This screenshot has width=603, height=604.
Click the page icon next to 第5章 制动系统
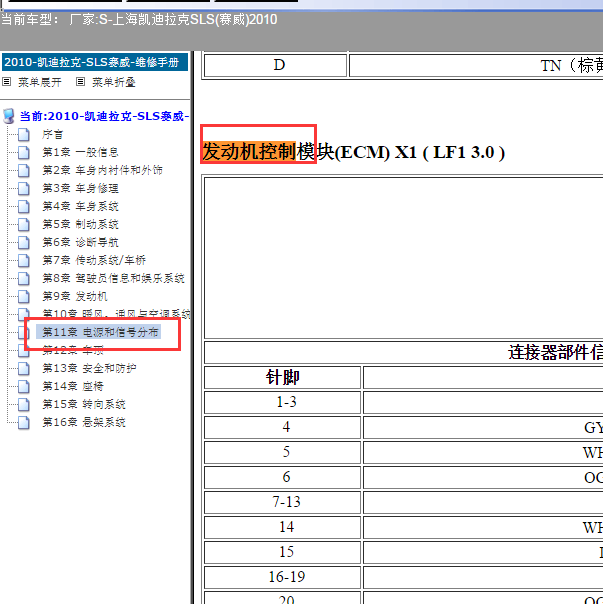coord(24,224)
